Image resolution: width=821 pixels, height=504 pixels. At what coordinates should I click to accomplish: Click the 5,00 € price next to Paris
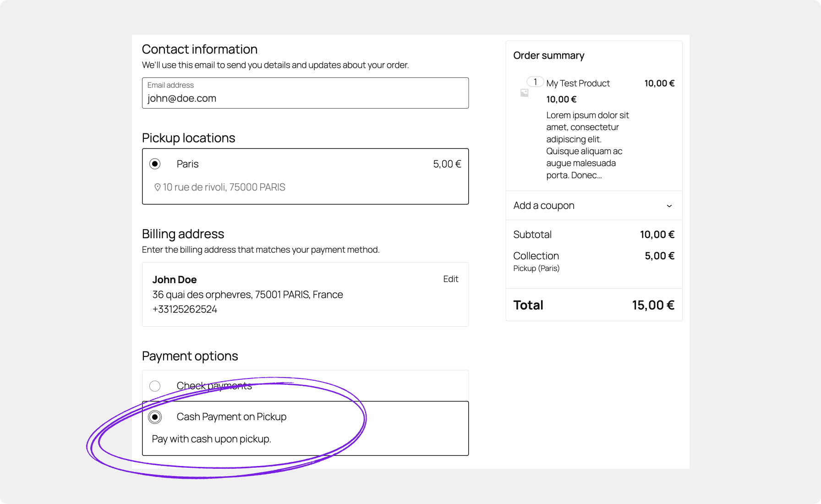pyautogui.click(x=446, y=164)
